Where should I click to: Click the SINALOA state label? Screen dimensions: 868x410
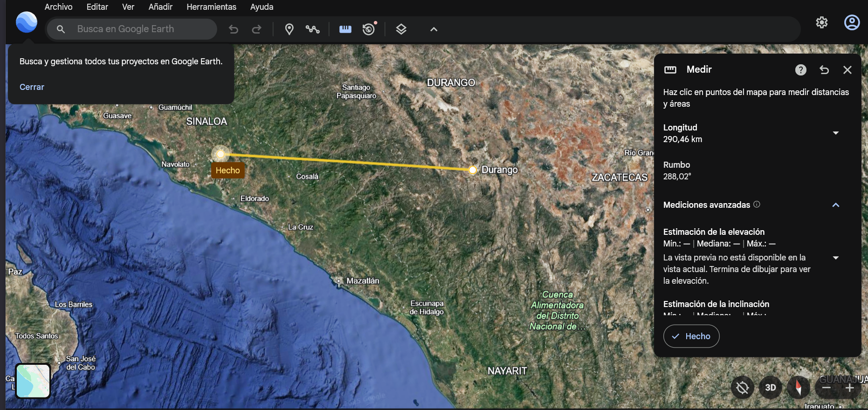pos(207,122)
